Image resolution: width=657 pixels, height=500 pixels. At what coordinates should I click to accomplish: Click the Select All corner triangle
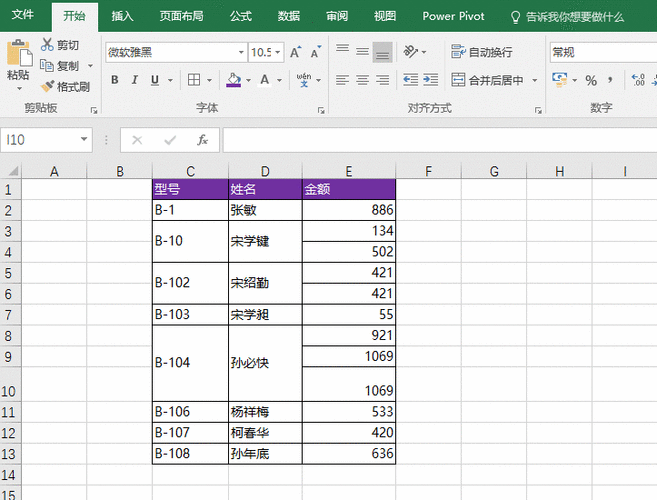click(13, 171)
